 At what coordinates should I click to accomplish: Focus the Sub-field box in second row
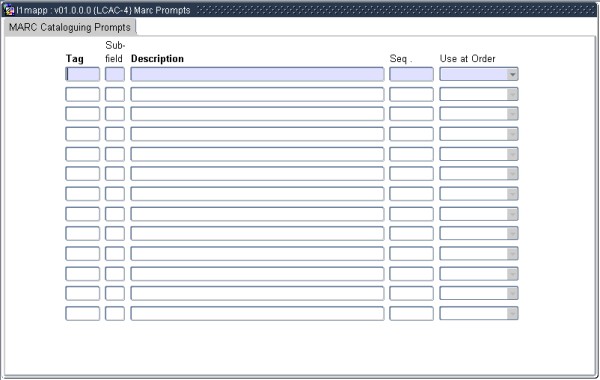pyautogui.click(x=115, y=94)
